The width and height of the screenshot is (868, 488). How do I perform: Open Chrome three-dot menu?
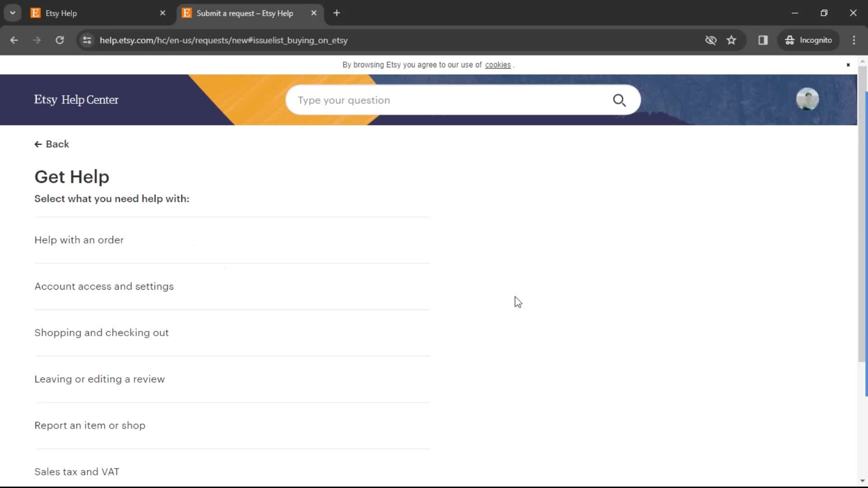point(854,40)
